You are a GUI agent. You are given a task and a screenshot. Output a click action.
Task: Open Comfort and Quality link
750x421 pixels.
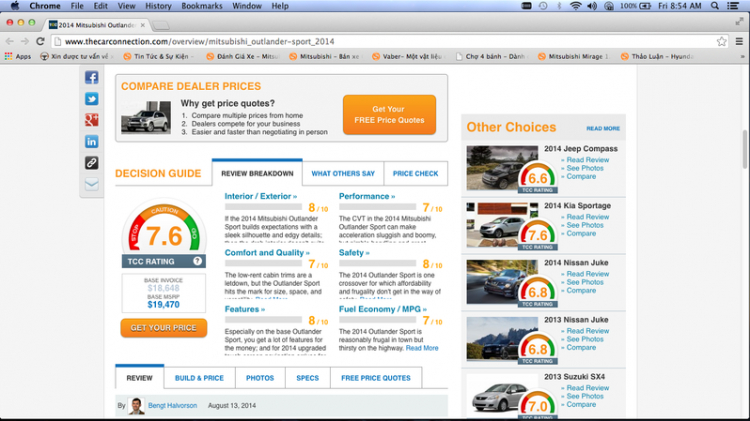pyautogui.click(x=267, y=253)
